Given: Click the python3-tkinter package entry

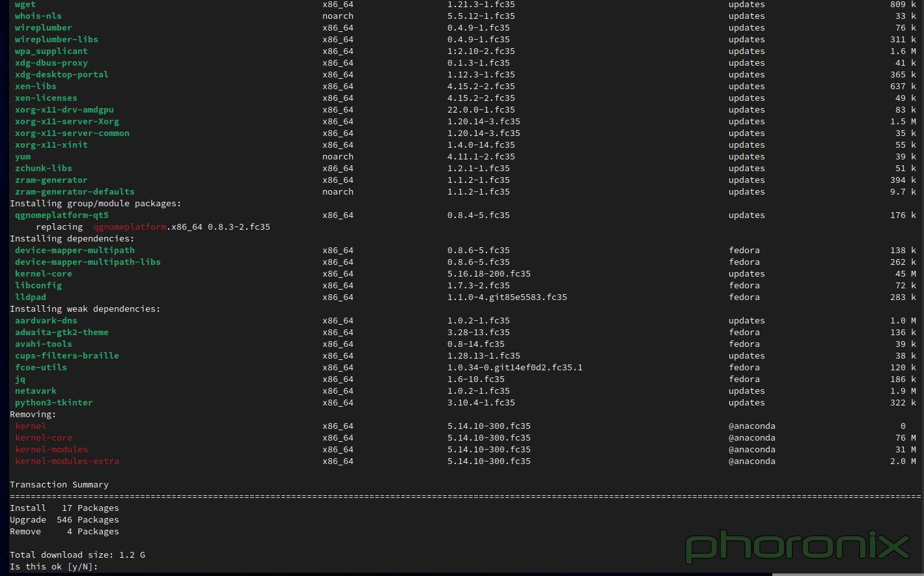Looking at the screenshot, I should [x=53, y=402].
